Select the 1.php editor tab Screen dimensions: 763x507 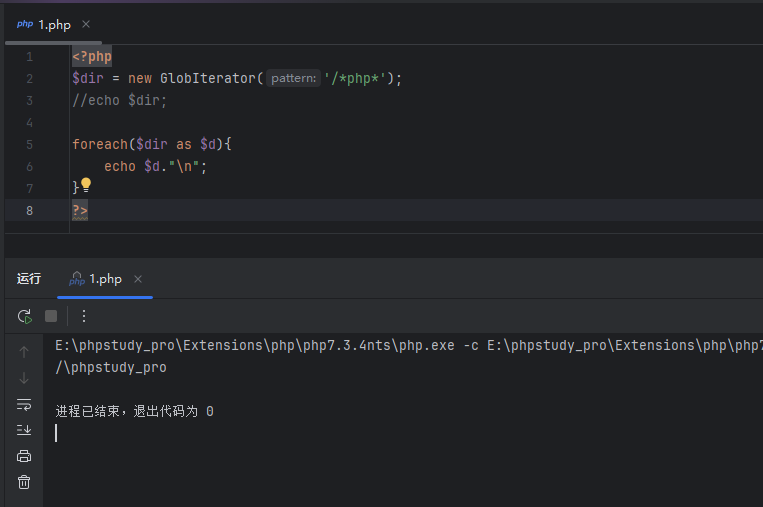[47, 24]
